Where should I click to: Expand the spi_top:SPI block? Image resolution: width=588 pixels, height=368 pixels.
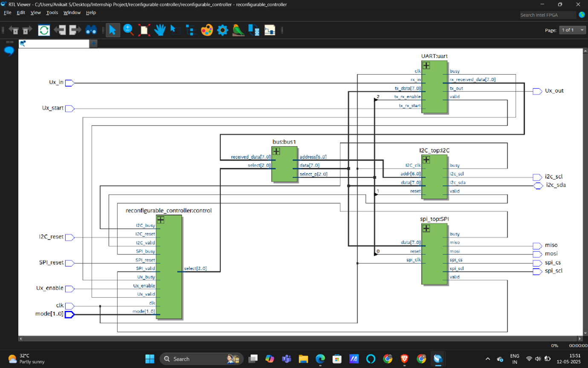[426, 228]
